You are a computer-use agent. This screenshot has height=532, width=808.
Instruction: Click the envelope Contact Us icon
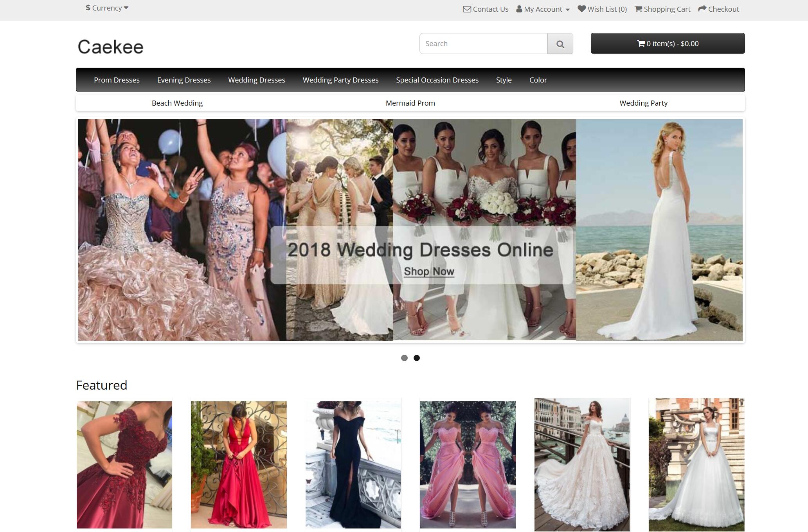(x=466, y=9)
